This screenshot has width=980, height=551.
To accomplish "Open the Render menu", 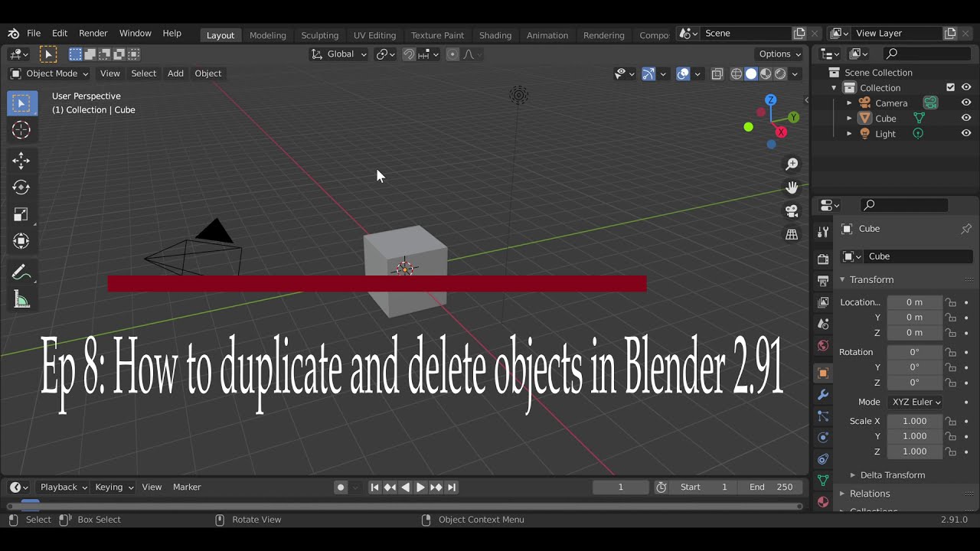I will point(93,34).
